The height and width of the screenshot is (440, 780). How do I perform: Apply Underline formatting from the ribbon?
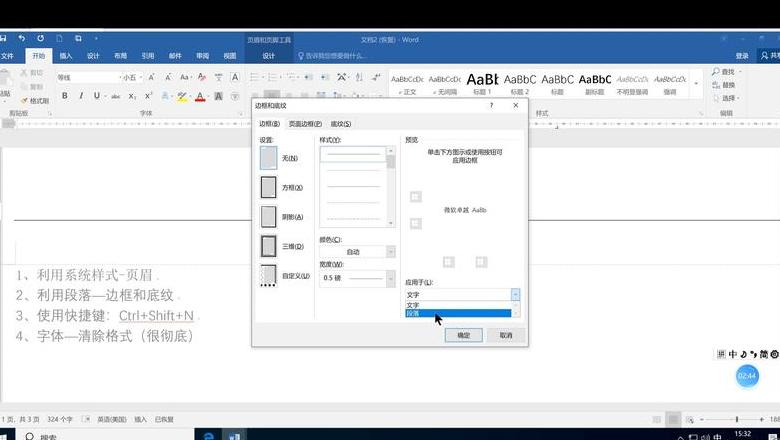tap(97, 95)
